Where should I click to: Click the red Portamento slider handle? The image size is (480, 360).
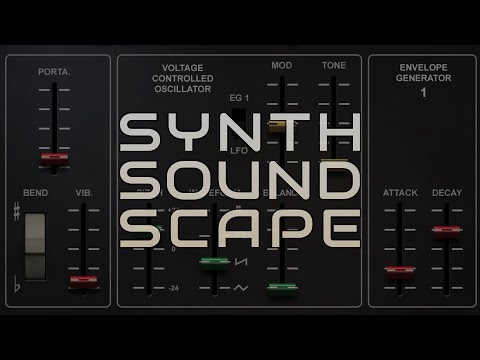click(x=54, y=159)
